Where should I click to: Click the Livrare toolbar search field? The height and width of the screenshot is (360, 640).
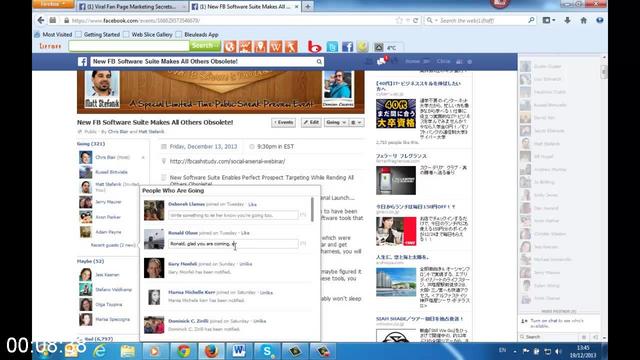[x=129, y=46]
